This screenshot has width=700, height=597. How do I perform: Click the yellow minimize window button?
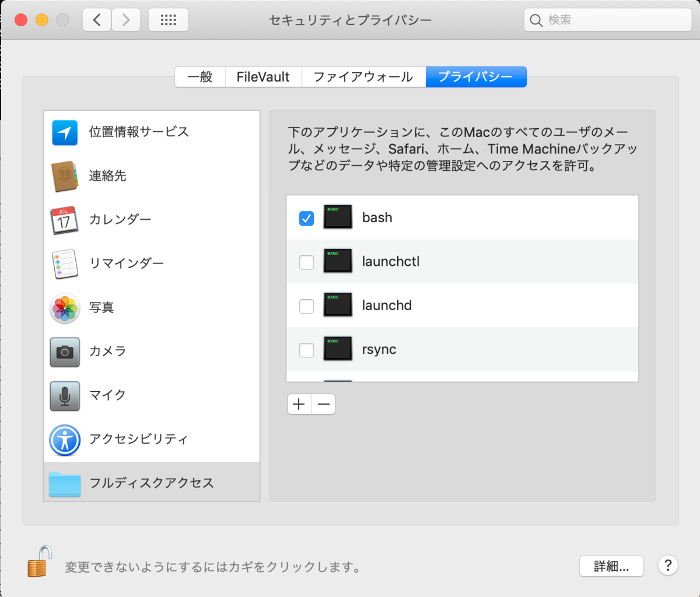pyautogui.click(x=42, y=20)
